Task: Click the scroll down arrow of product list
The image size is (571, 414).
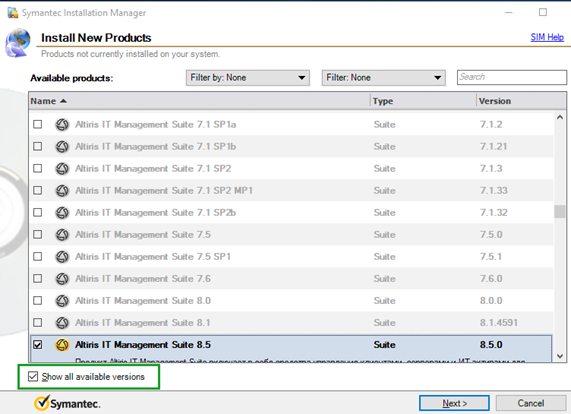Action: [x=560, y=356]
